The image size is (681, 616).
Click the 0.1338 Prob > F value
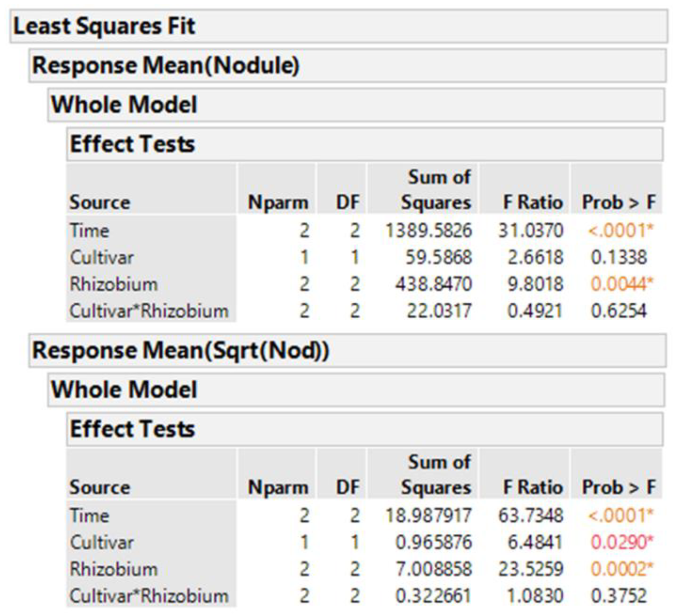pos(619,258)
